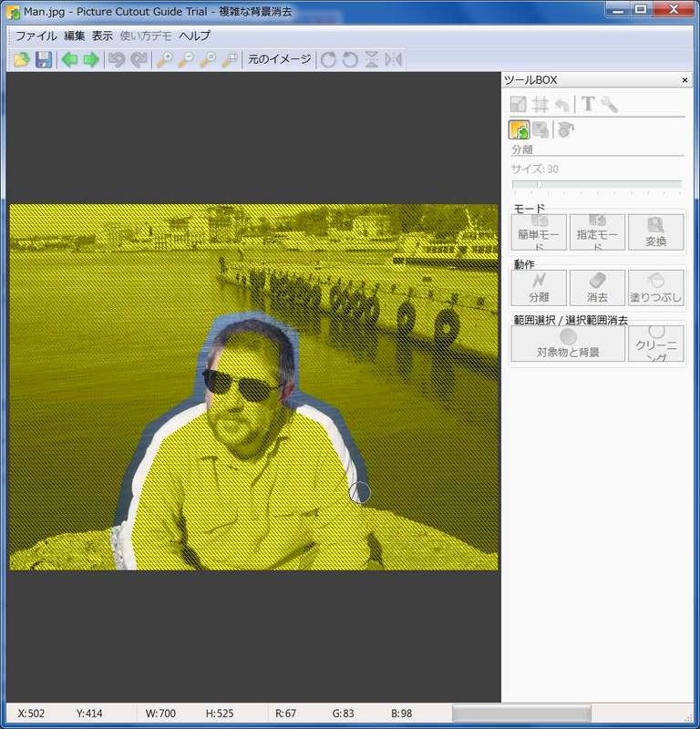Click the H:525 height status value
This screenshot has height=729, width=700.
(220, 714)
